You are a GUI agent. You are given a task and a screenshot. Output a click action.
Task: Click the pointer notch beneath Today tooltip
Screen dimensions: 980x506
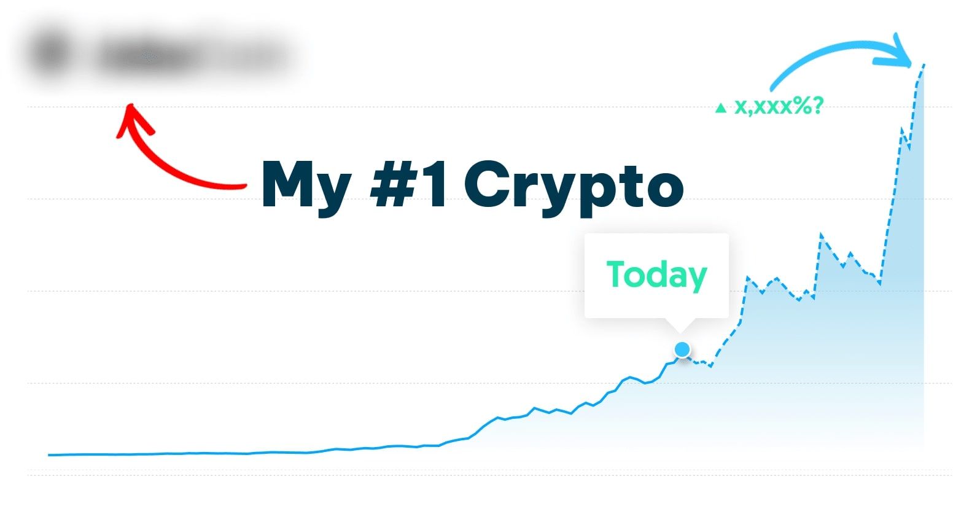coord(682,325)
